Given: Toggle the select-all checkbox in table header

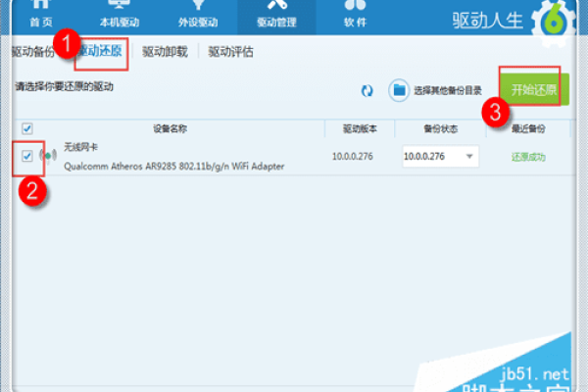Looking at the screenshot, I should 27,128.
